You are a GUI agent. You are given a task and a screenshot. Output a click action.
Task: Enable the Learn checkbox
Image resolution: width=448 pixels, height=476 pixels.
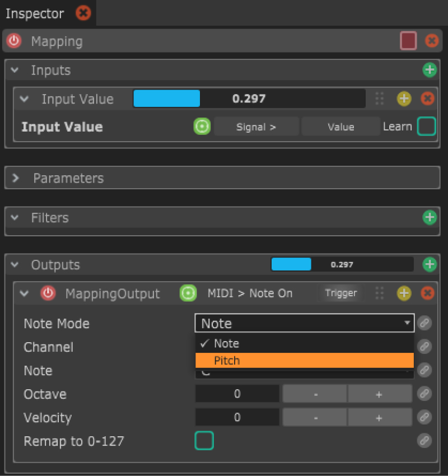(426, 127)
